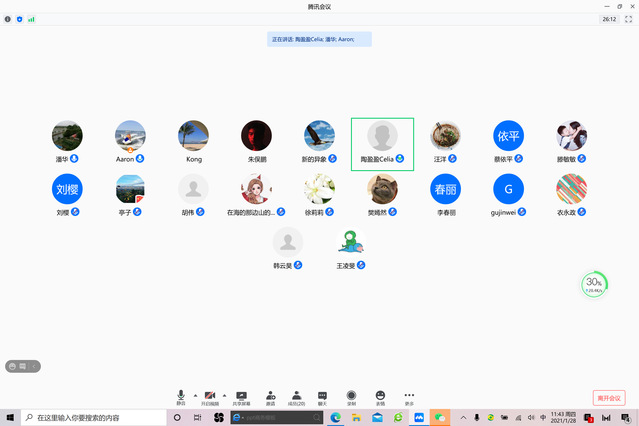Click the Aaron participant avatar
639x426 pixels.
coord(130,136)
